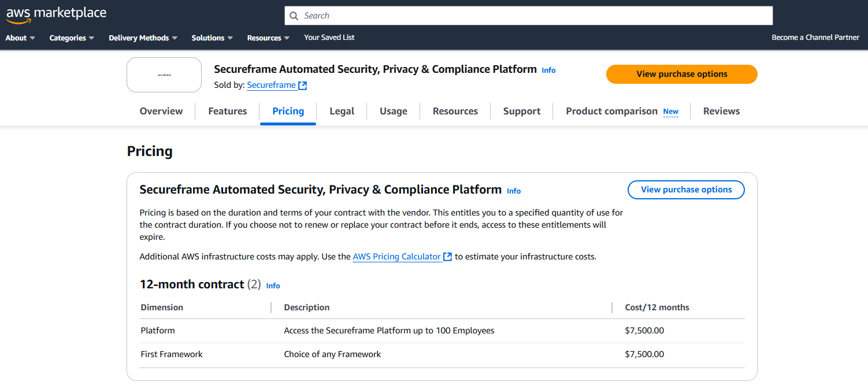The width and height of the screenshot is (868, 386).
Task: Click external link icon beside AWS Pricing Calculator
Action: [x=447, y=257]
